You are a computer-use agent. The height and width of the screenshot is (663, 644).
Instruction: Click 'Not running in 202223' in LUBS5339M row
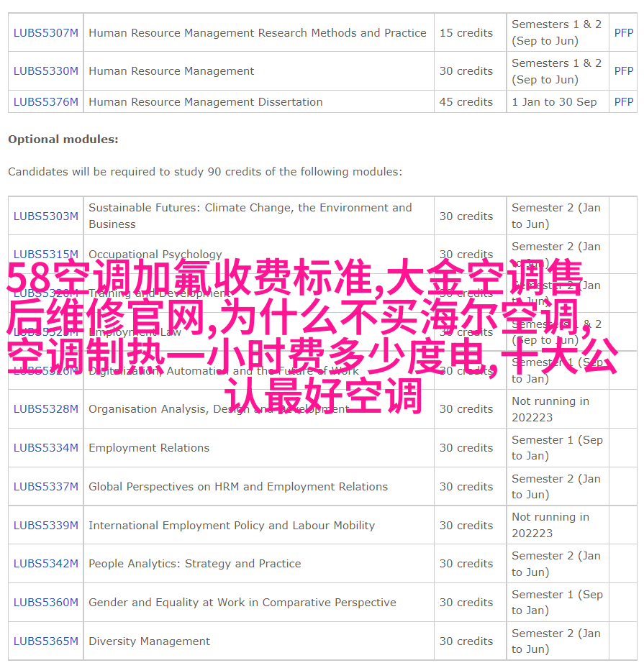550,525
